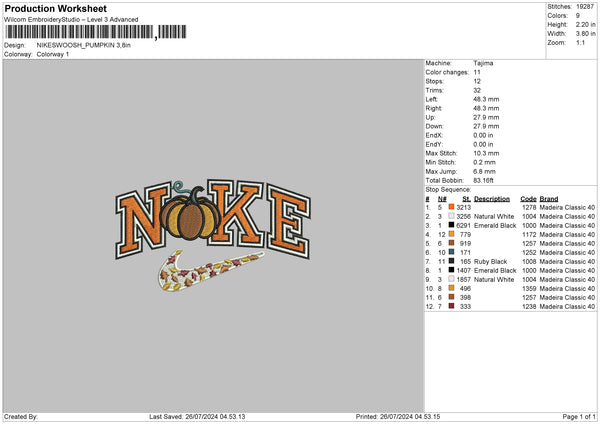
Task: Click the Machine value Tajima
Action: (x=483, y=63)
